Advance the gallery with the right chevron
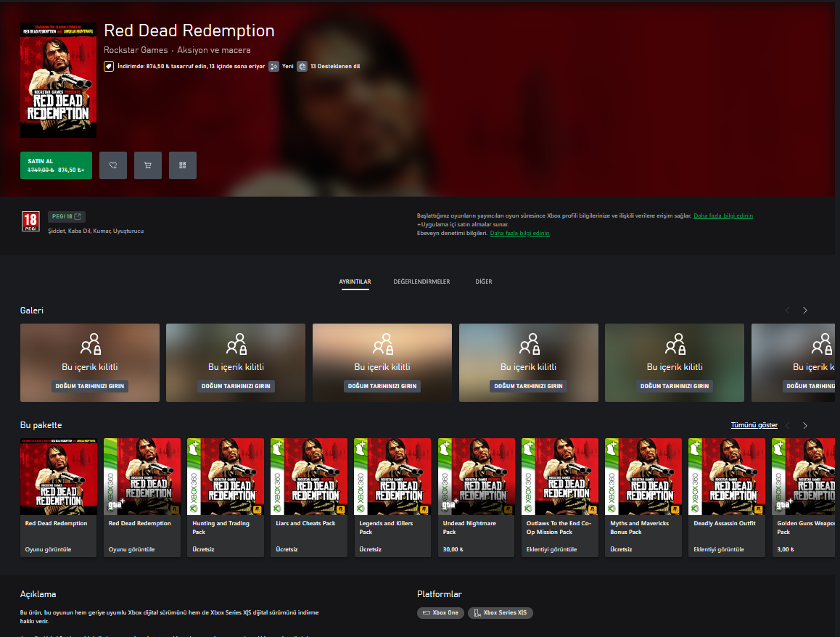This screenshot has width=840, height=637. [x=804, y=310]
